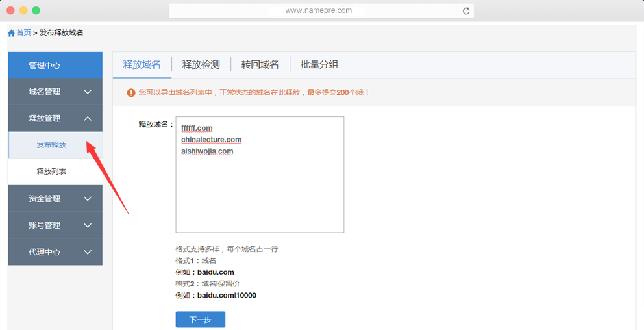
Task: Expand the 代理中心 chevron
Action: (88, 252)
